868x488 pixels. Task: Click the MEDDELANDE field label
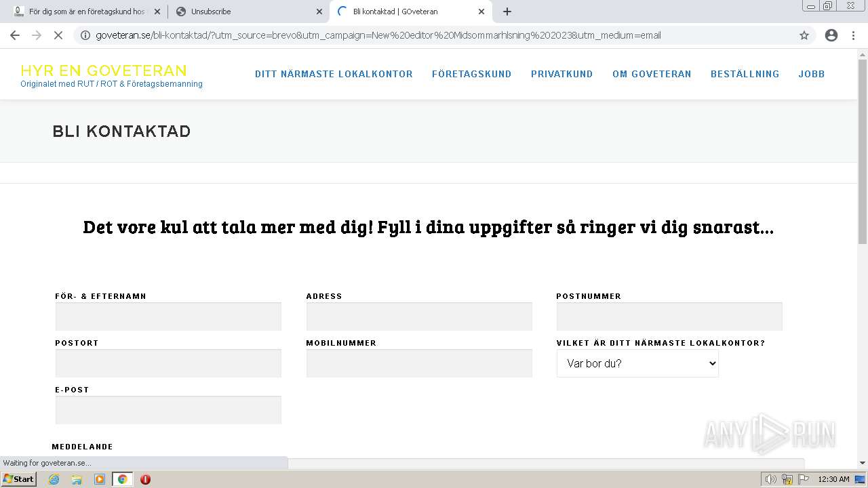pyautogui.click(x=83, y=447)
